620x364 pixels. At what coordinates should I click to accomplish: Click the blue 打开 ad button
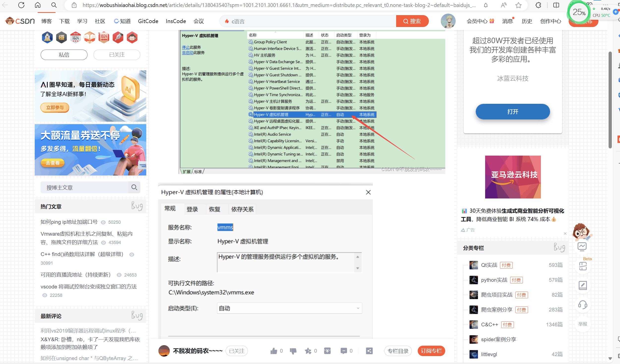click(x=513, y=112)
